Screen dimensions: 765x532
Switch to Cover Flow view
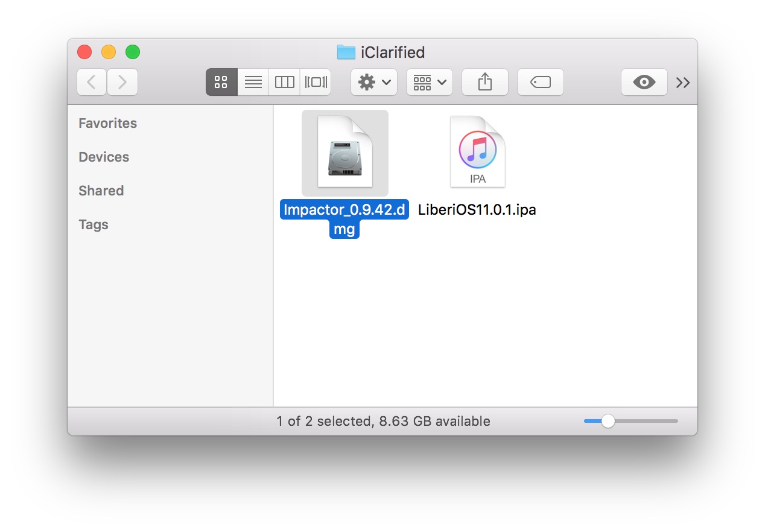[316, 82]
